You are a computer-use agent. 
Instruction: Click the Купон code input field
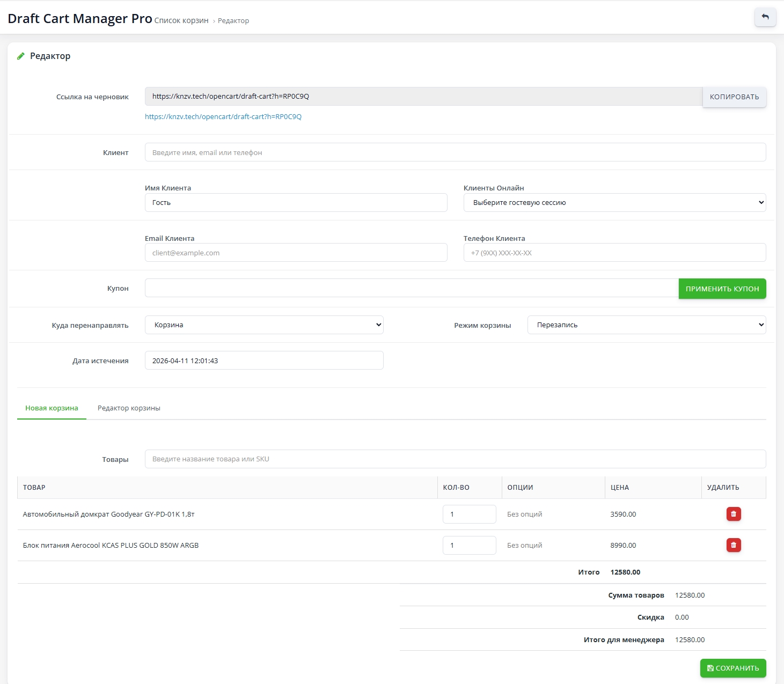pyautogui.click(x=411, y=288)
